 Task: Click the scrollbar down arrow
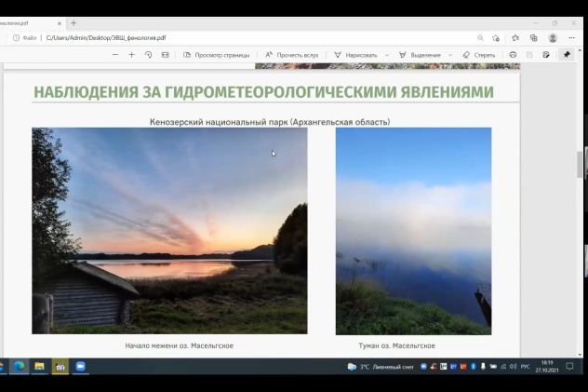(x=580, y=355)
